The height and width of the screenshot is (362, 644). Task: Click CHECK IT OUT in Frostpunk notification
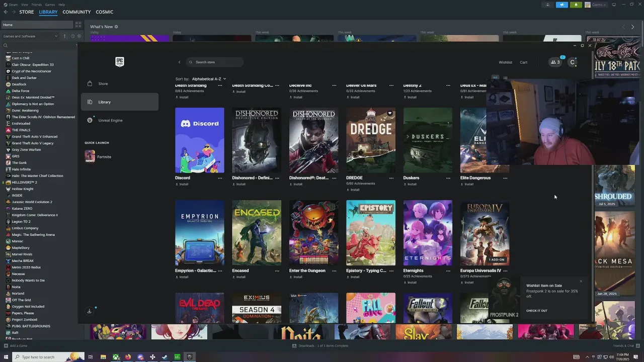[x=536, y=311]
